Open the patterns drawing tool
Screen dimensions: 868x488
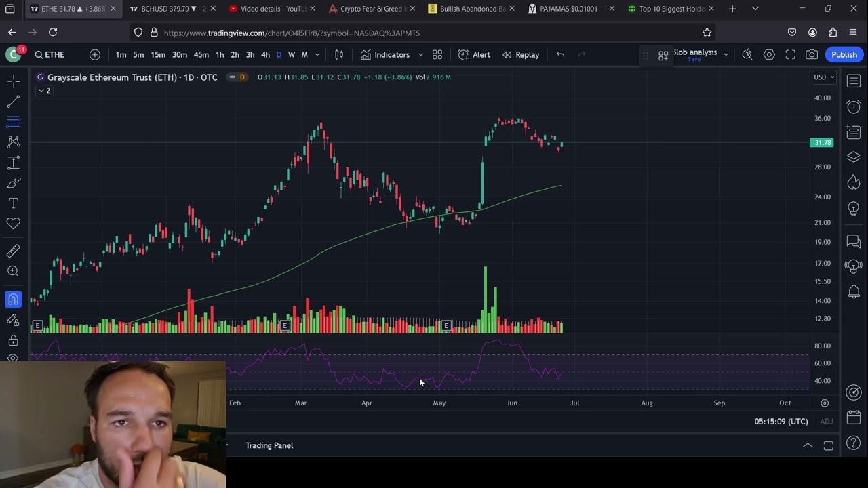[13, 142]
